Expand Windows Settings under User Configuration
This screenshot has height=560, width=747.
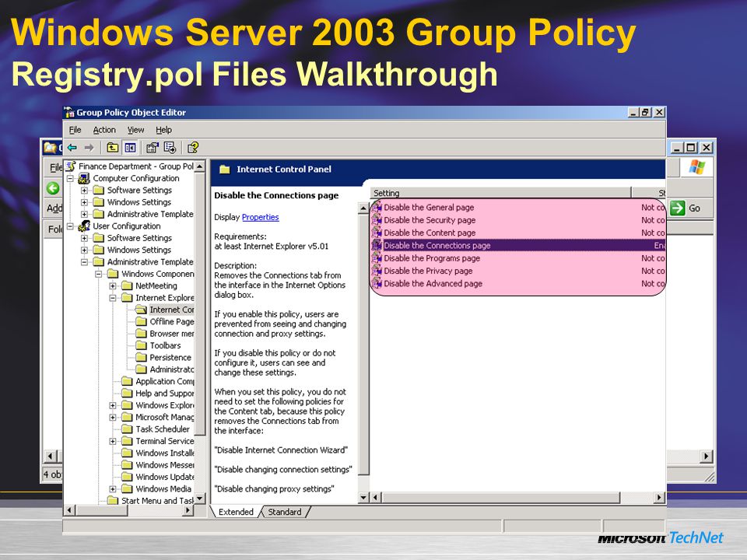point(84,250)
